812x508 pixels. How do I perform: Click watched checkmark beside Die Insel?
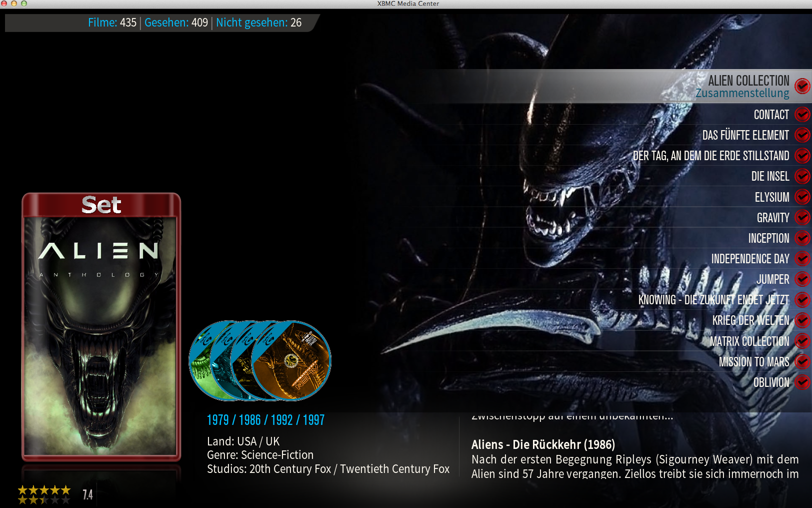(802, 176)
